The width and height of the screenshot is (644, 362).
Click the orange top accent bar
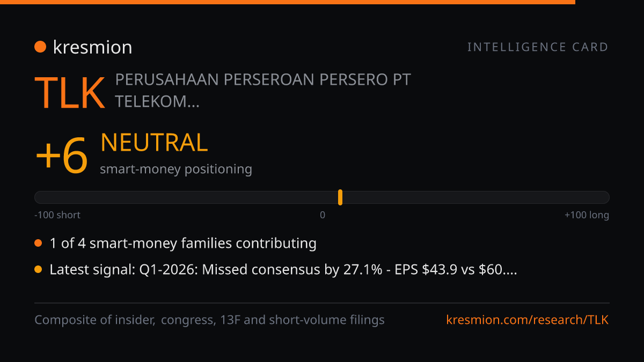tap(288, 2)
